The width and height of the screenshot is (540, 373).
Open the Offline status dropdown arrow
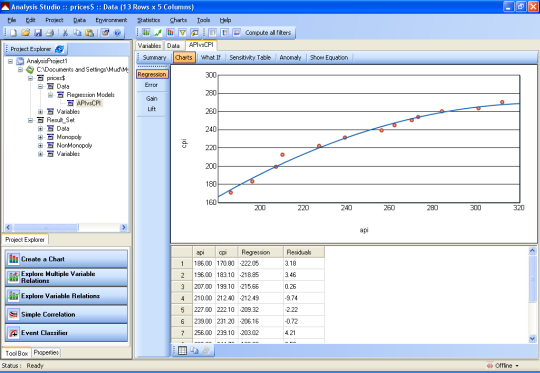517,366
